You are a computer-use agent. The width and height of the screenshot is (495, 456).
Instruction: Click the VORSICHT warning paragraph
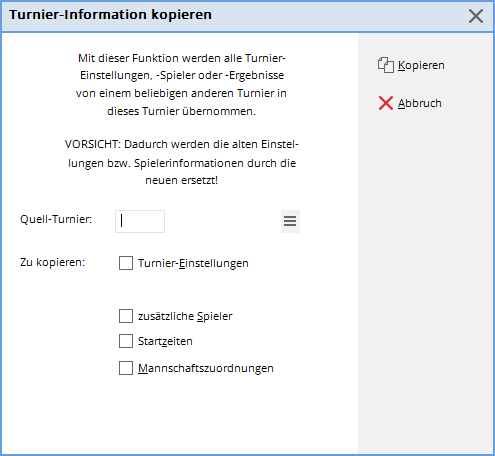pyautogui.click(x=182, y=162)
